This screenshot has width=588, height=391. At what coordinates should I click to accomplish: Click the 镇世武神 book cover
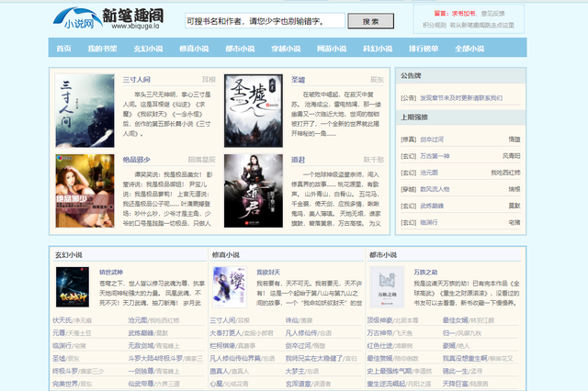coord(73,287)
